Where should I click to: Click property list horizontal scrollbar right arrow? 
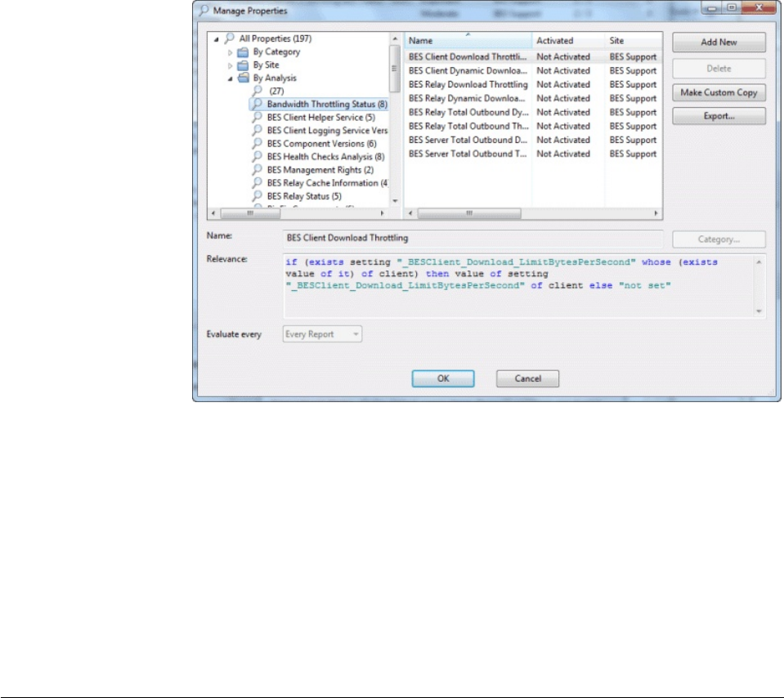coord(656,213)
